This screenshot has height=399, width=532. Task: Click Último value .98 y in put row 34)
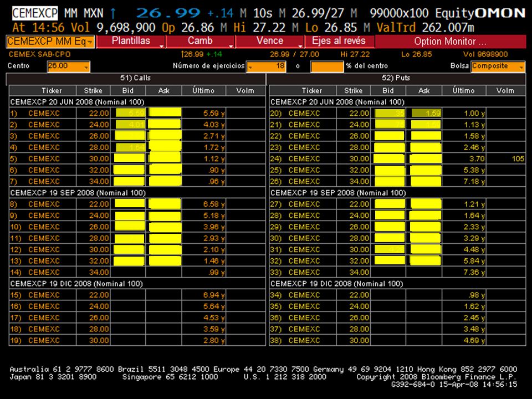pyautogui.click(x=477, y=295)
